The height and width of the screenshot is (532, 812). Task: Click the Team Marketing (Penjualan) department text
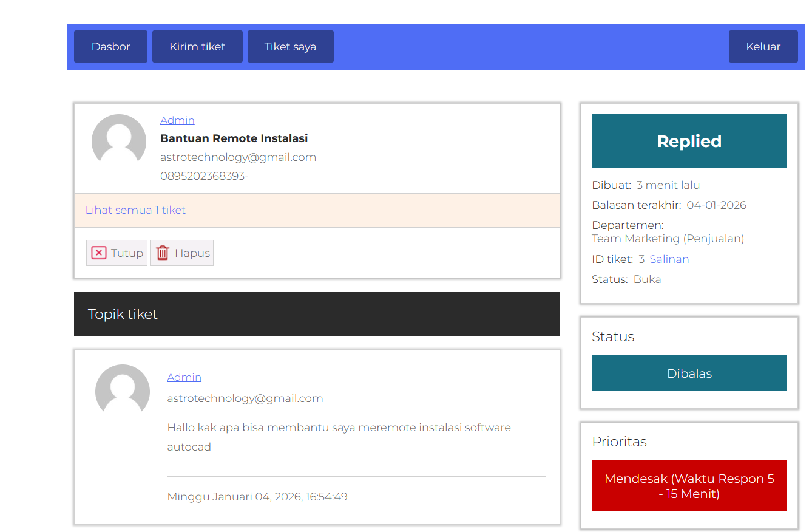[x=668, y=239]
